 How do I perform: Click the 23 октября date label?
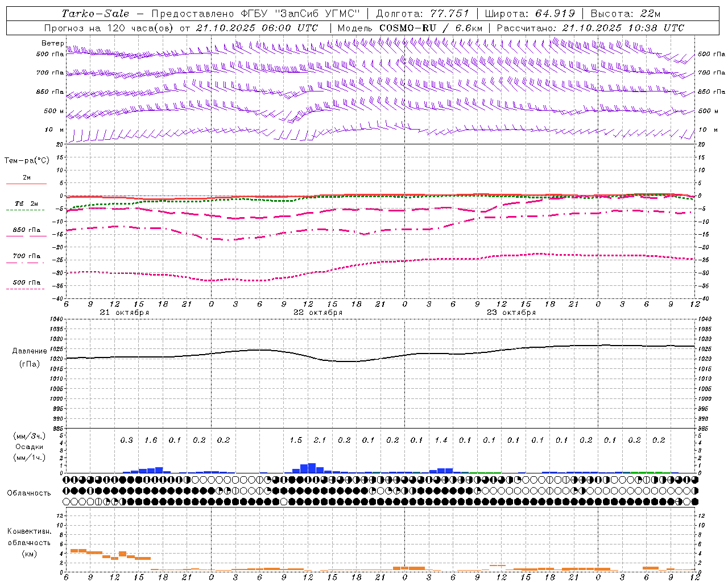(x=511, y=313)
